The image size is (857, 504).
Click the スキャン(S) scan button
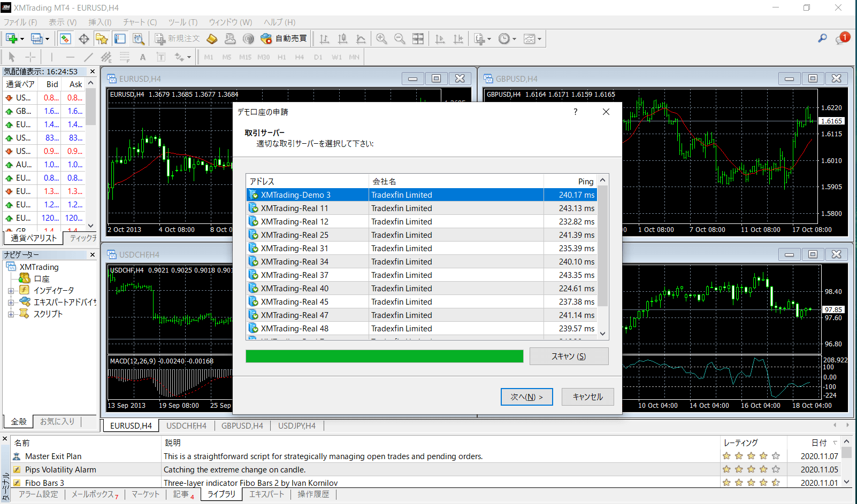pos(569,356)
